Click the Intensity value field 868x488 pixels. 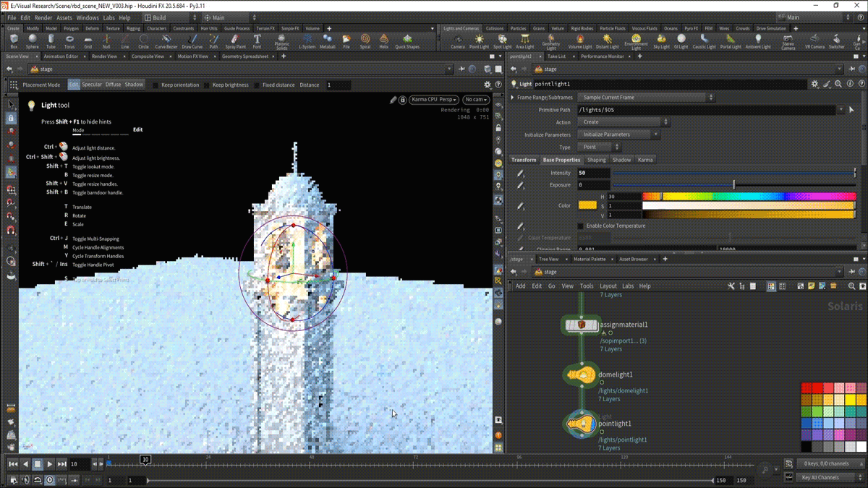tap(593, 173)
